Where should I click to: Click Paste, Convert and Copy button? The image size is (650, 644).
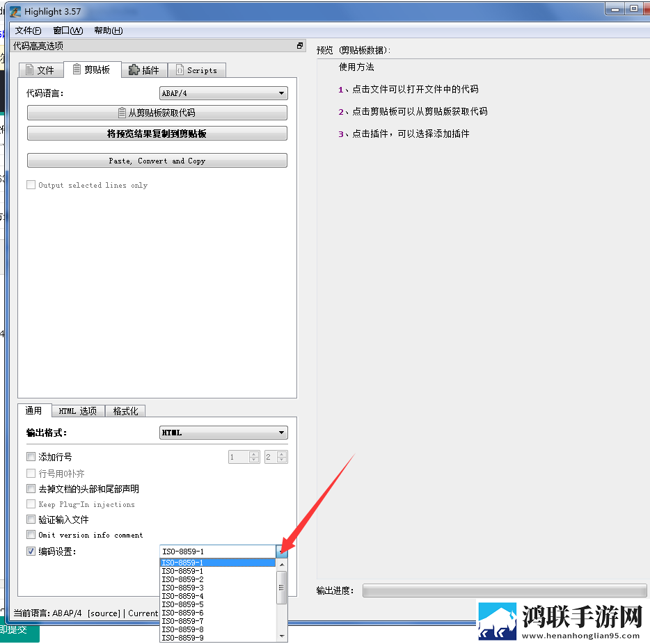point(157,161)
